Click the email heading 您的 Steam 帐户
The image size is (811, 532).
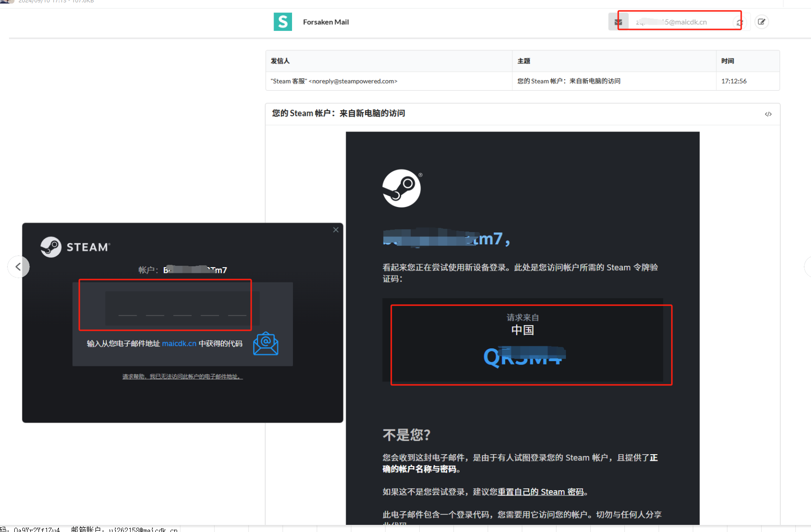pyautogui.click(x=339, y=113)
